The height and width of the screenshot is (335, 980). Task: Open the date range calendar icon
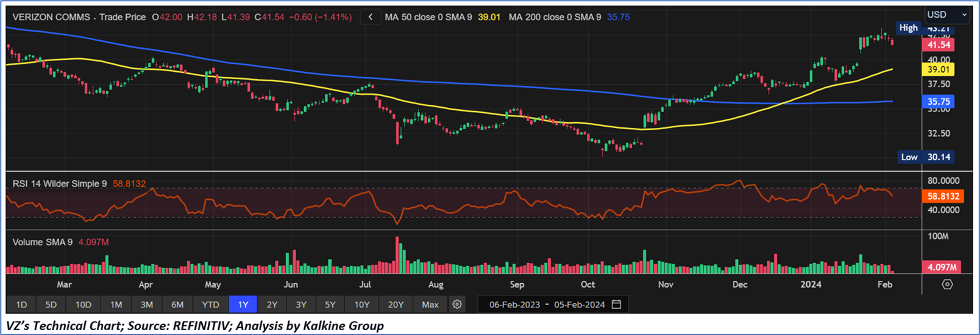click(616, 305)
